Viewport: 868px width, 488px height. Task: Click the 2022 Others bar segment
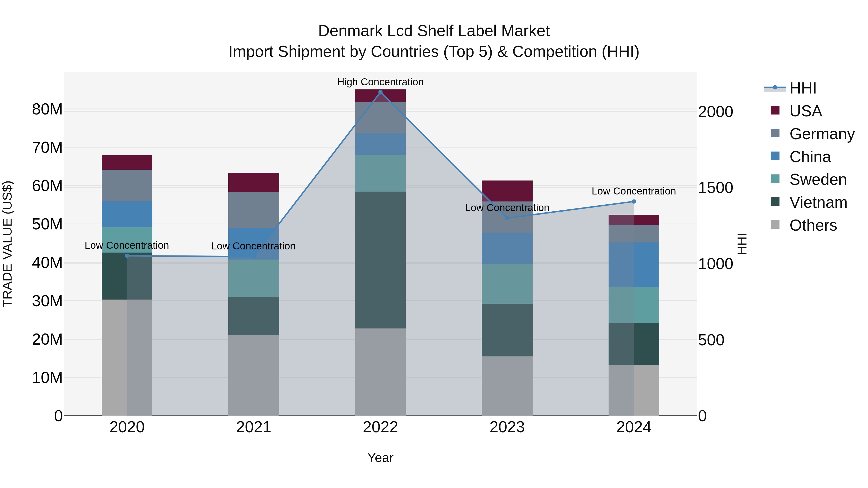pos(380,372)
